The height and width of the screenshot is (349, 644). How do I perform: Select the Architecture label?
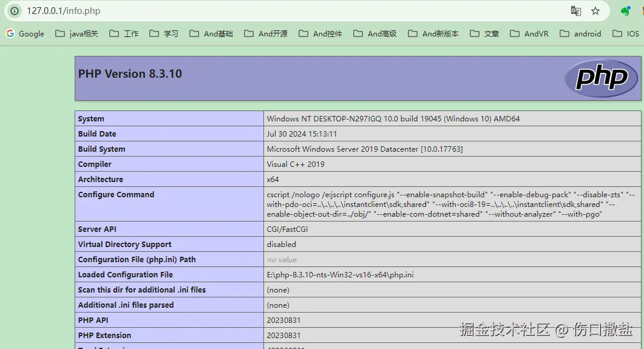pyautogui.click(x=101, y=180)
